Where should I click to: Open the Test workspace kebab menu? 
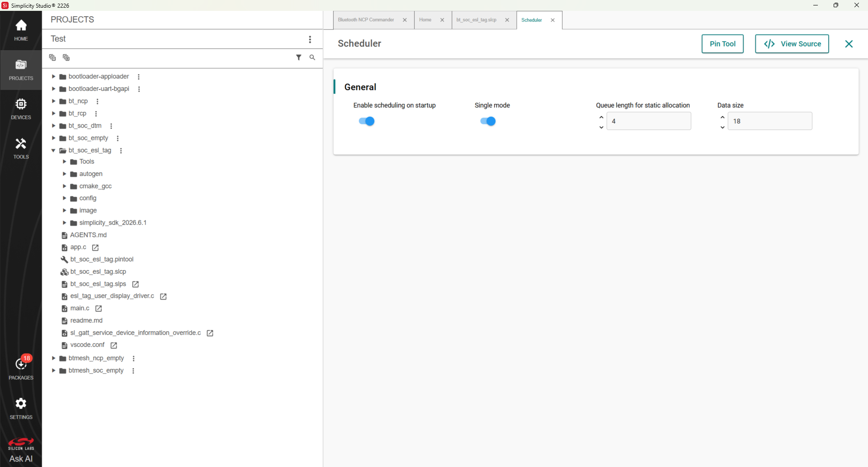coord(310,39)
